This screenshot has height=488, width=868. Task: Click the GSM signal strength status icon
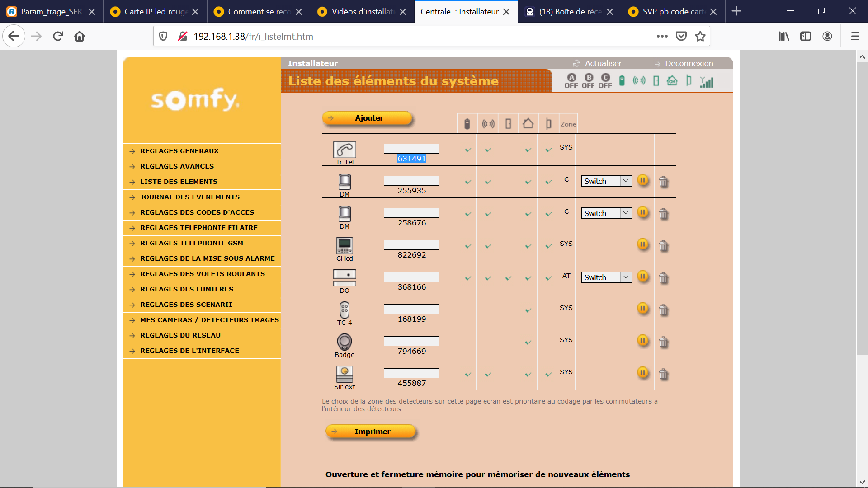point(707,81)
